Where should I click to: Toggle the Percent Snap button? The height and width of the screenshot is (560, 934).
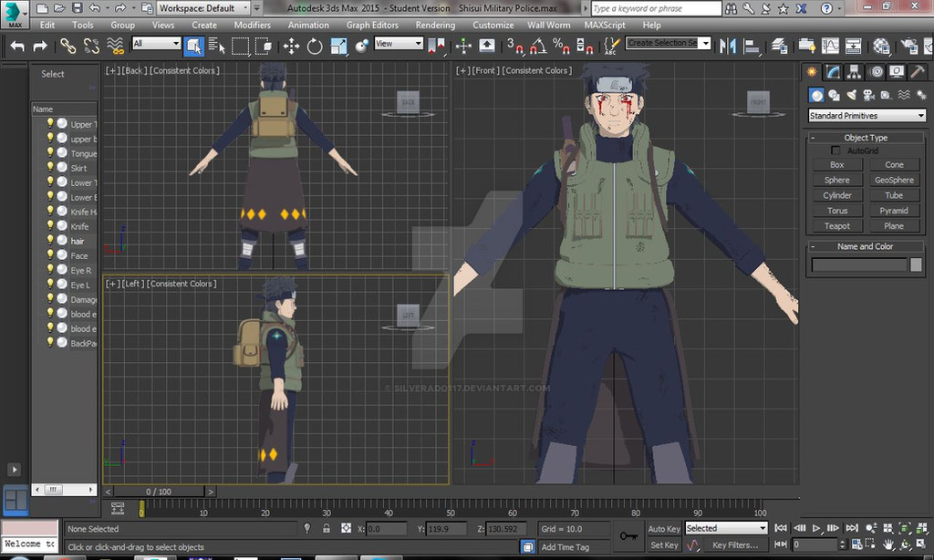click(x=561, y=46)
